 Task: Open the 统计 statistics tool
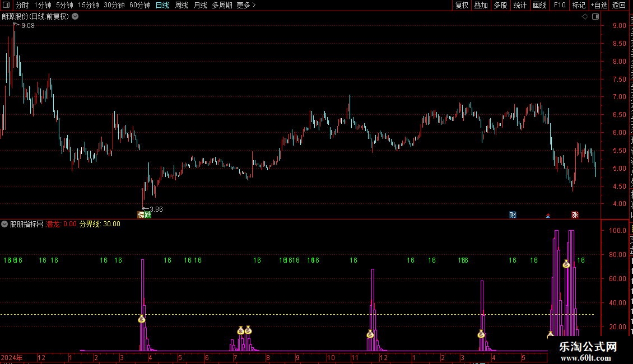pos(519,5)
